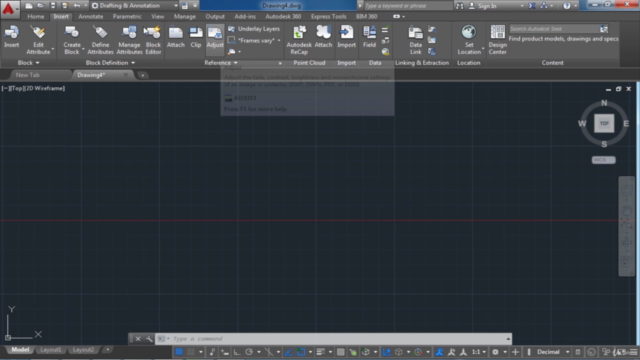Open a new drawing tab with plus
The height and width of the screenshot is (360, 640).
pyautogui.click(x=142, y=75)
